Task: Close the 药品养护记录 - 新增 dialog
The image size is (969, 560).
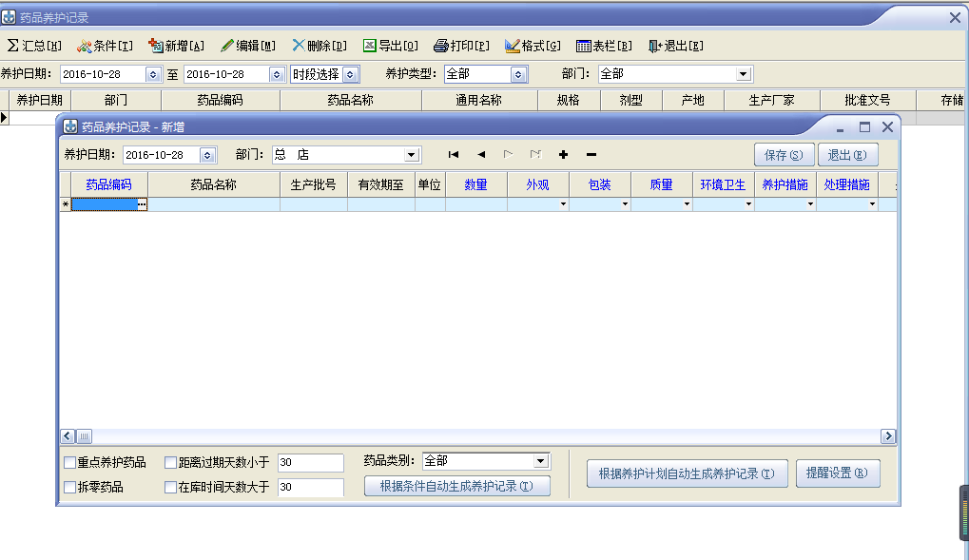Action: click(x=887, y=126)
